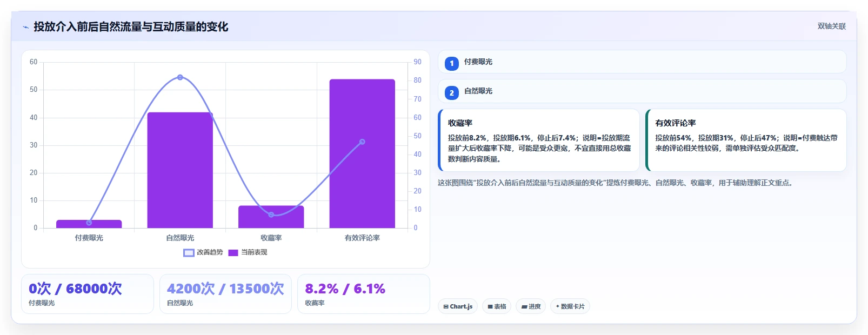Image resolution: width=868 pixels, height=335 pixels.
Task: Open the 付费曝光 list row
Action: coord(642,62)
